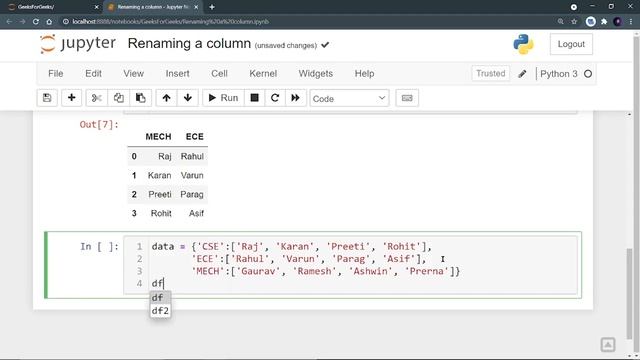Open the cell type Code dropdown
Screen dimensions: 640x360
click(x=349, y=98)
